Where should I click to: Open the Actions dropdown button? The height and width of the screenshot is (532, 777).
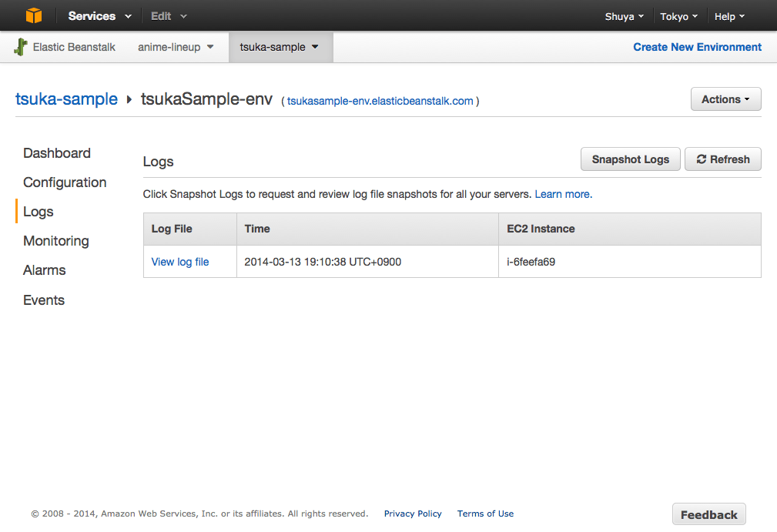(x=725, y=99)
